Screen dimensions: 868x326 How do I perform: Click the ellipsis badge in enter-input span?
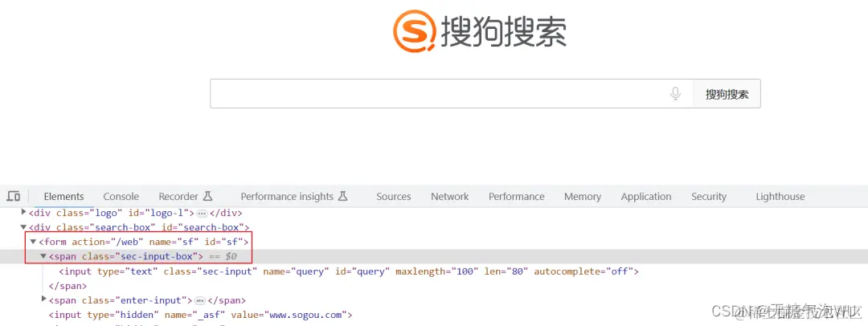[200, 300]
